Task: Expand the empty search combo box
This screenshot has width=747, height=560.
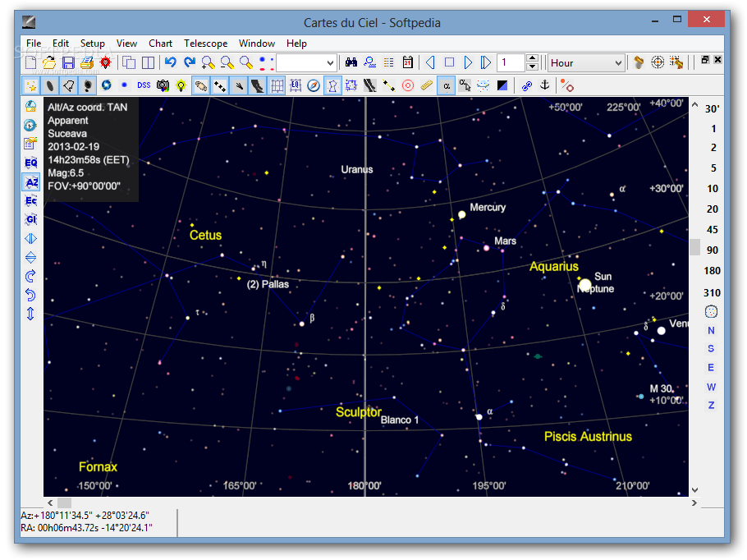Action: (x=330, y=63)
